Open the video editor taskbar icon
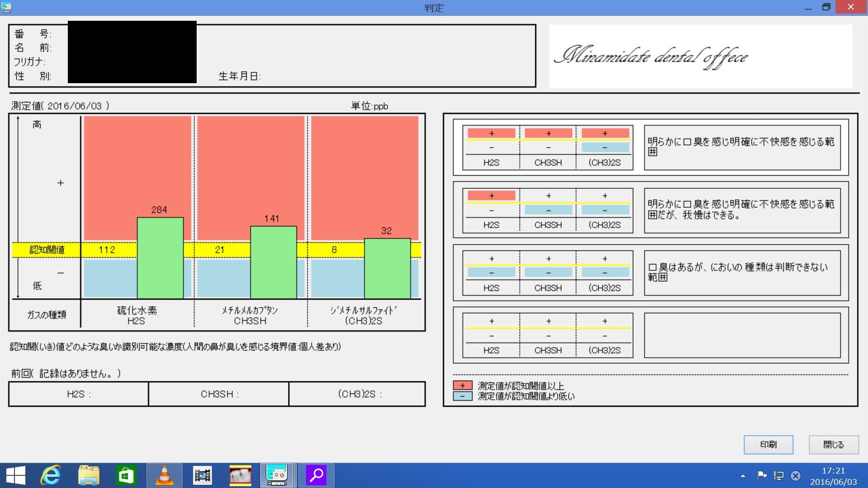 [203, 475]
